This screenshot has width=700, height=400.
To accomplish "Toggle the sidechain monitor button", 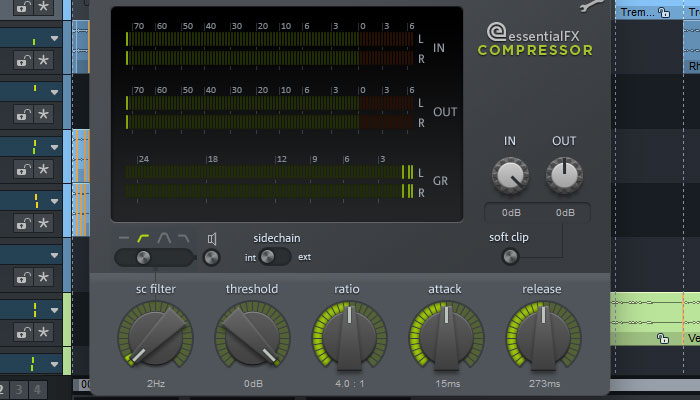I will point(211,258).
